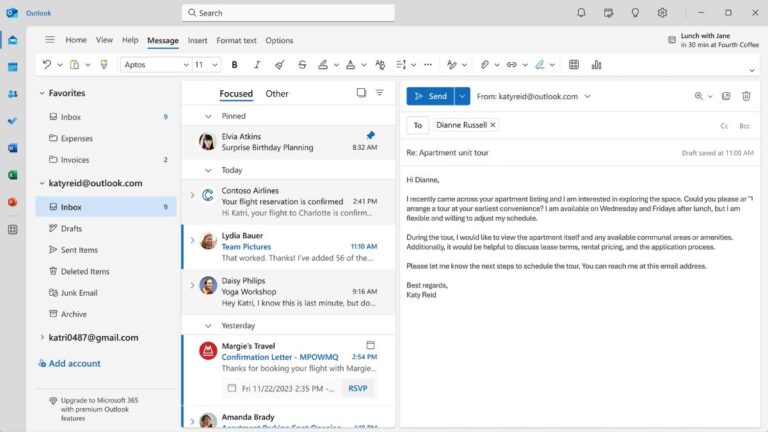Click the select mode checkbox icon in message list
The width and height of the screenshot is (768, 432).
361,93
